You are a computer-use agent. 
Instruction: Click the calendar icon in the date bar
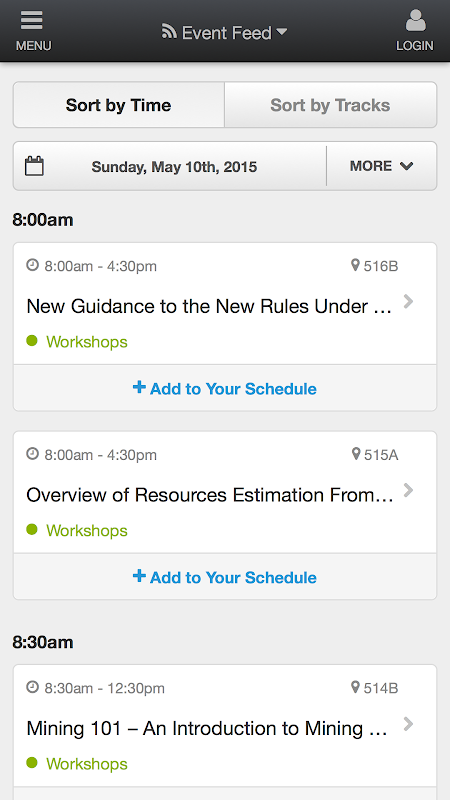[34, 166]
